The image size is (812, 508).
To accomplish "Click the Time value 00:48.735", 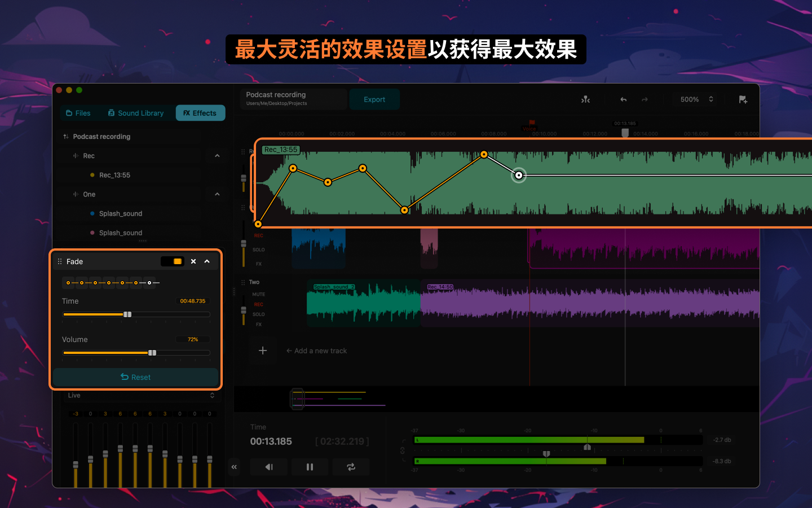I will pyautogui.click(x=193, y=301).
